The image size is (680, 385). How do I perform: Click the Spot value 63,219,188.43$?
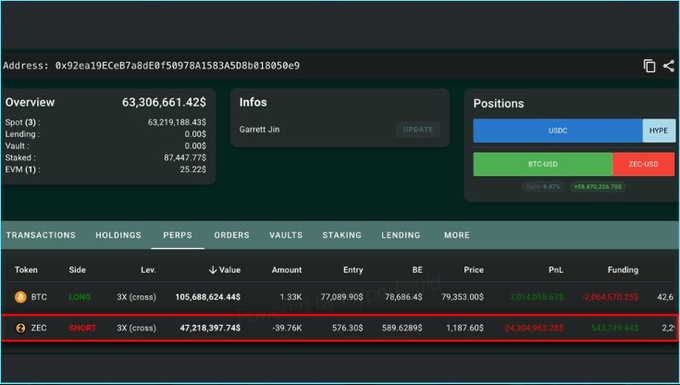tap(177, 122)
